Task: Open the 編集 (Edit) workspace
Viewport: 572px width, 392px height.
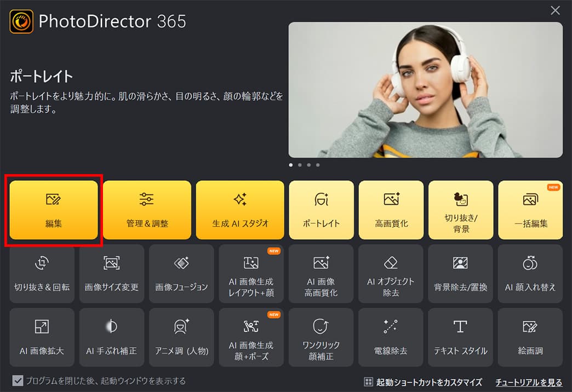Action: (53, 210)
